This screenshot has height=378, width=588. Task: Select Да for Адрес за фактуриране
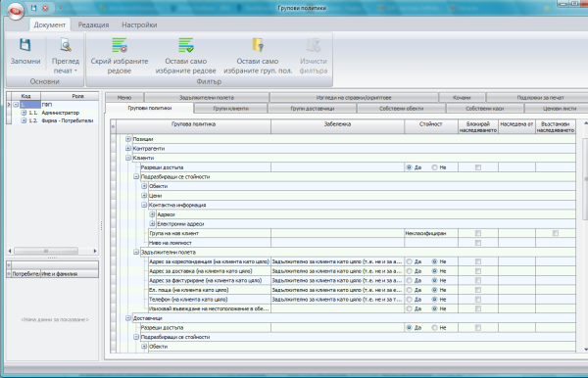(409, 280)
